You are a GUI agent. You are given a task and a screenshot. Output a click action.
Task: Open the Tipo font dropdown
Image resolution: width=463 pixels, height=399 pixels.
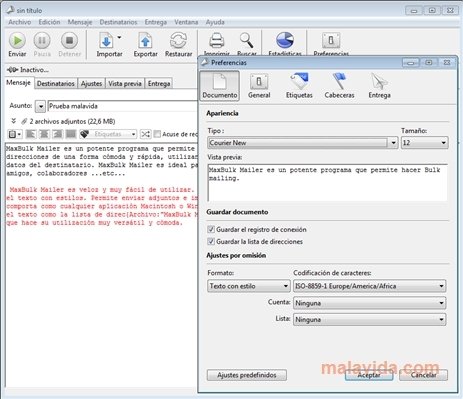[303, 143]
